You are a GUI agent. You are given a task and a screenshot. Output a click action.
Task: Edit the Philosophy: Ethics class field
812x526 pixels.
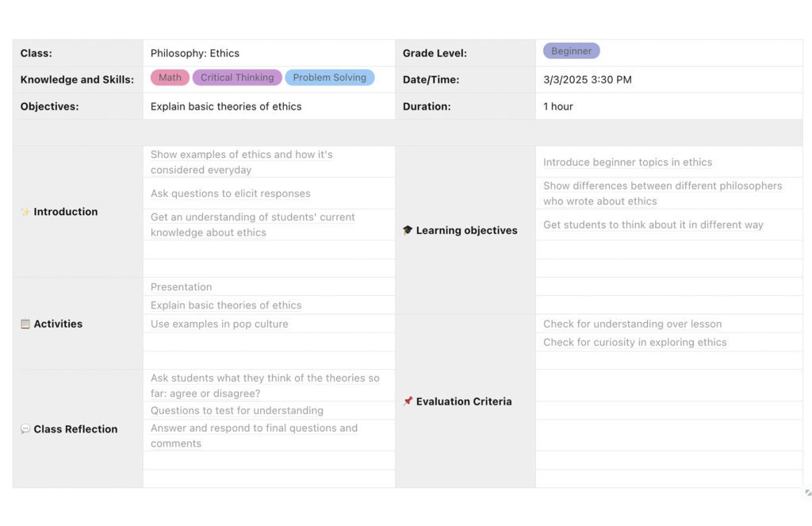coord(195,53)
